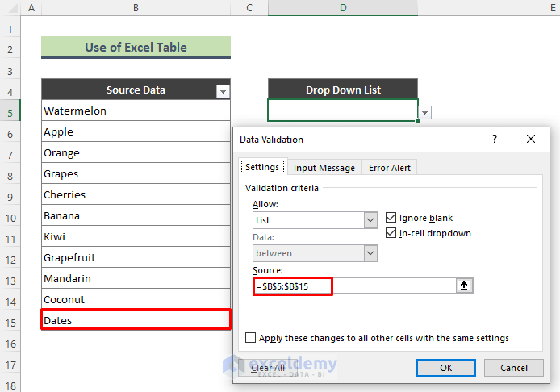
Task: Click inside the Source range field
Action: (355, 286)
